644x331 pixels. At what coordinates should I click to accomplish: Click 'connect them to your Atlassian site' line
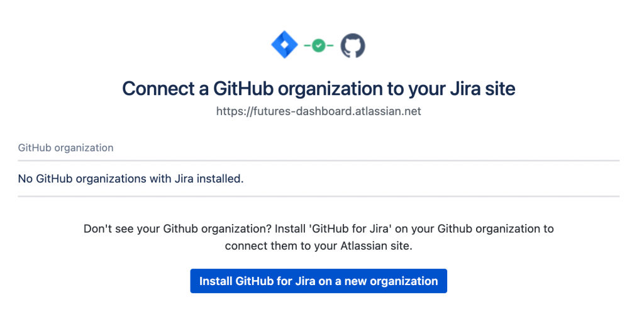coord(318,246)
